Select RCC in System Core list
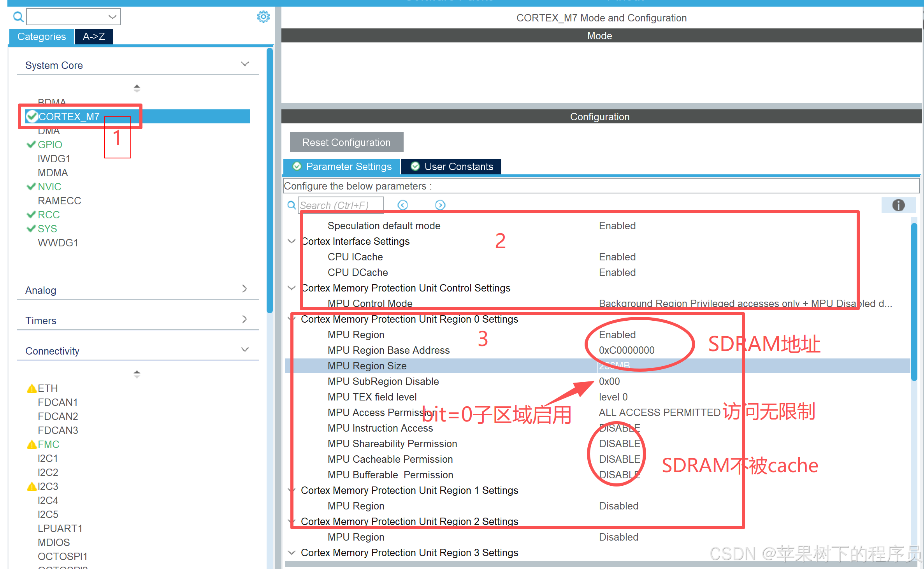The height and width of the screenshot is (569, 924). (48, 215)
